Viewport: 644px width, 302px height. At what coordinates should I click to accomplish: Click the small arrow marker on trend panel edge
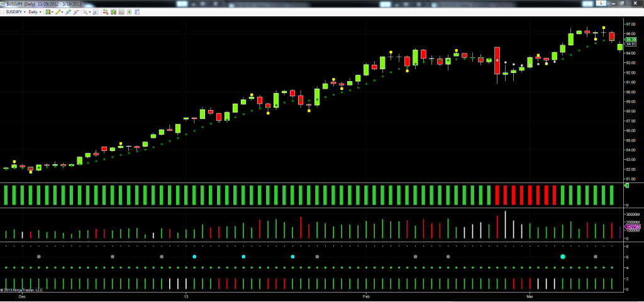(626, 186)
